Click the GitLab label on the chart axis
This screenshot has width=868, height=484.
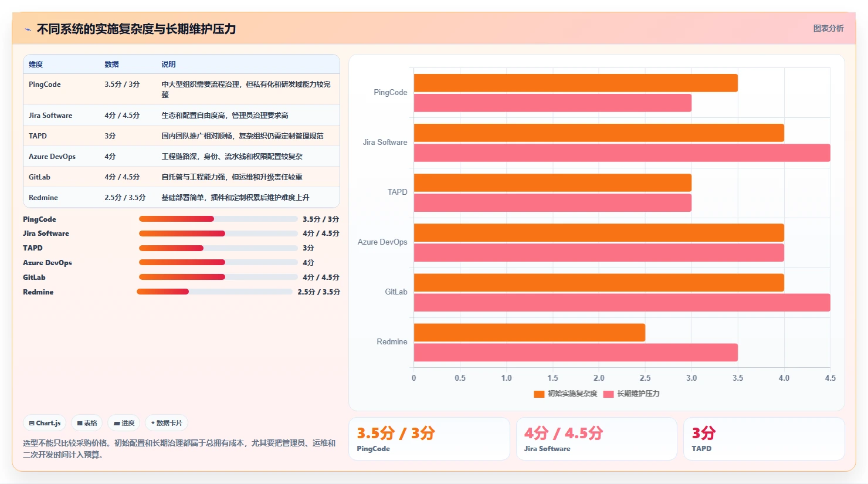396,292
